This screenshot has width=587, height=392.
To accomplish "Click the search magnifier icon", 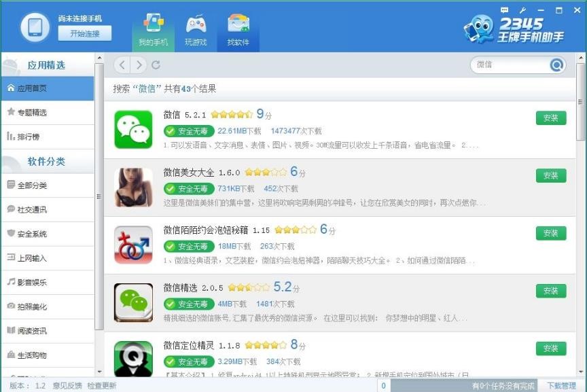I will coord(556,65).
